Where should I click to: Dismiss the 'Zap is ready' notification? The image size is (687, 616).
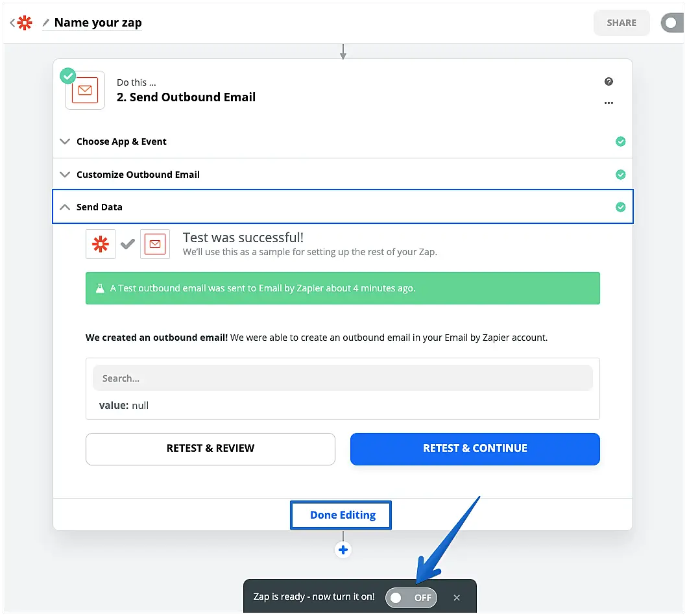coord(457,598)
